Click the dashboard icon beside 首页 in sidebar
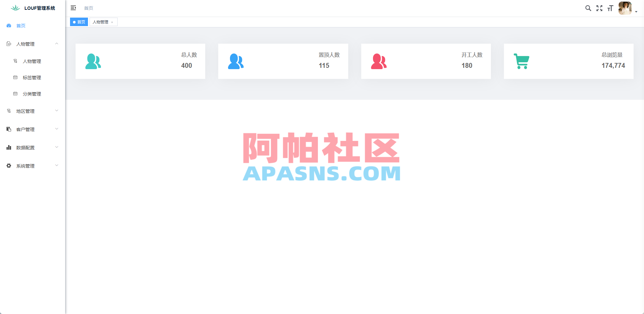This screenshot has width=644, height=314. (x=9, y=25)
